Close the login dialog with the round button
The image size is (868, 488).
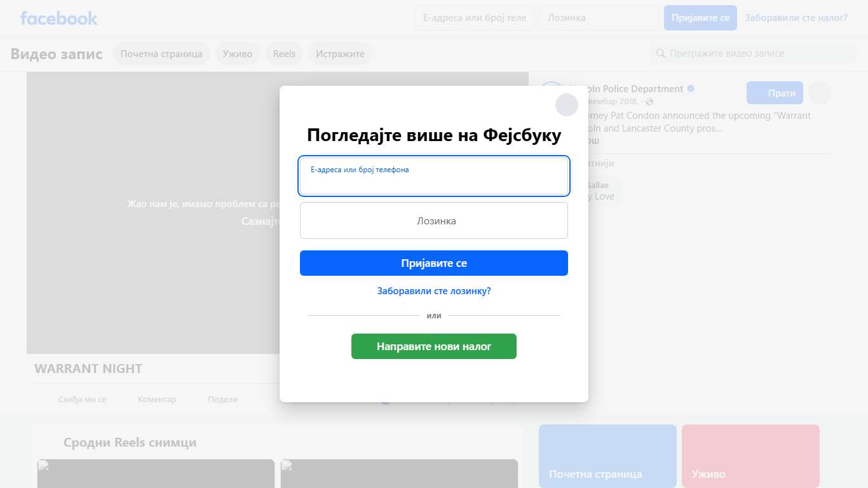coord(566,105)
